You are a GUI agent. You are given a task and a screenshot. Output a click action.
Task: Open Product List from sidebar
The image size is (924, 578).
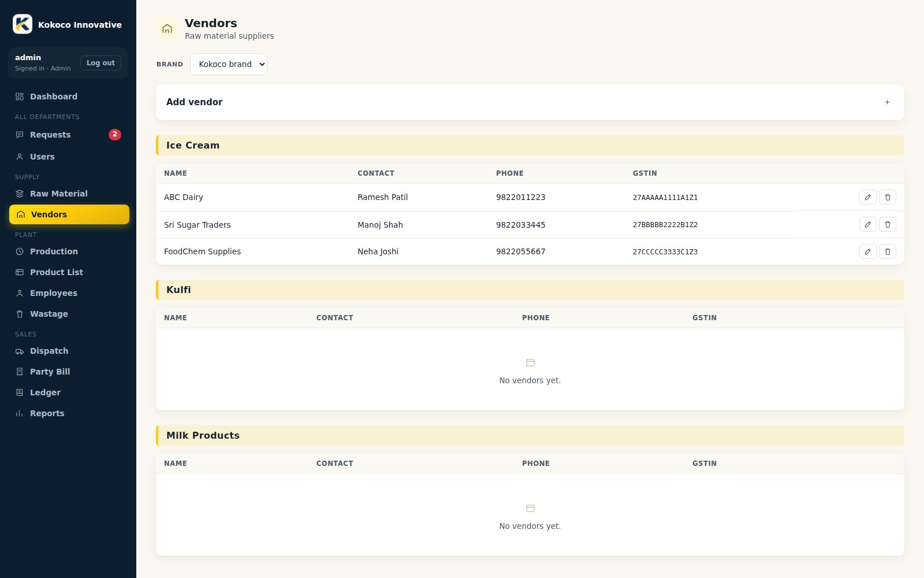[69, 272]
